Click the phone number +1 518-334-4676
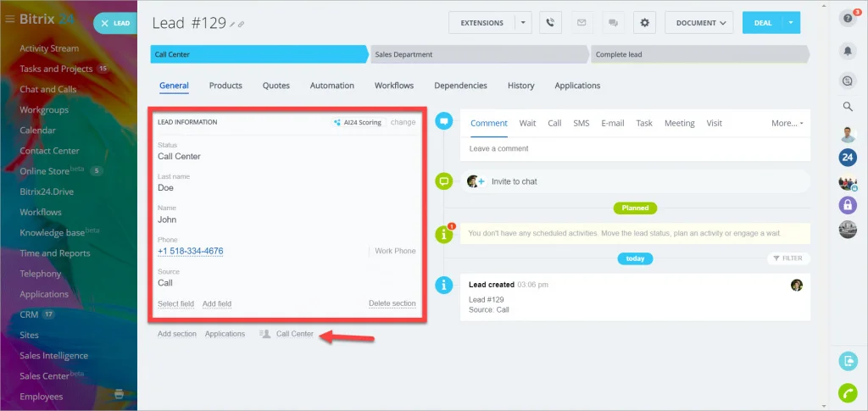Image resolution: width=868 pixels, height=411 pixels. [191, 251]
